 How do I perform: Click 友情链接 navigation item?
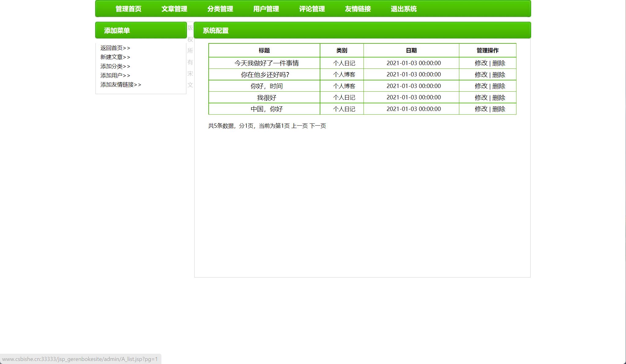[x=358, y=9]
